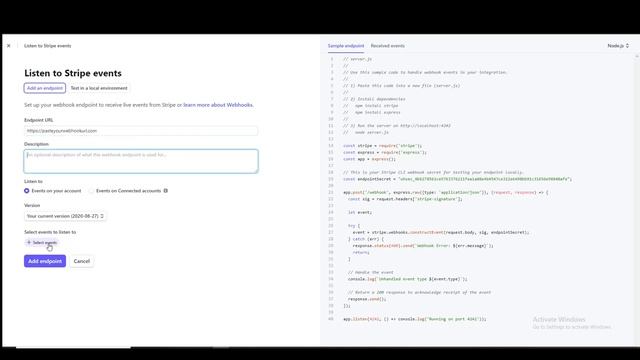Viewport: 640px width, 360px height.
Task: Click the const stripe require line
Action: pos(382,146)
